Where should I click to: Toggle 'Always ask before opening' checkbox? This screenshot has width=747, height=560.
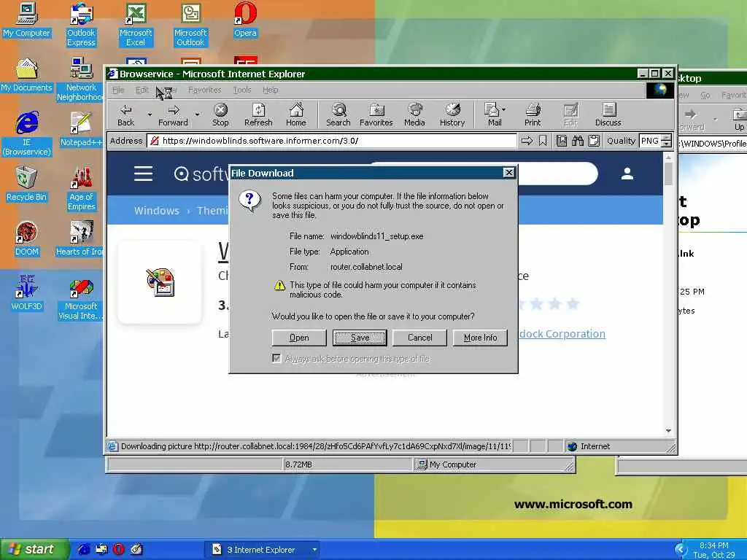pos(276,358)
